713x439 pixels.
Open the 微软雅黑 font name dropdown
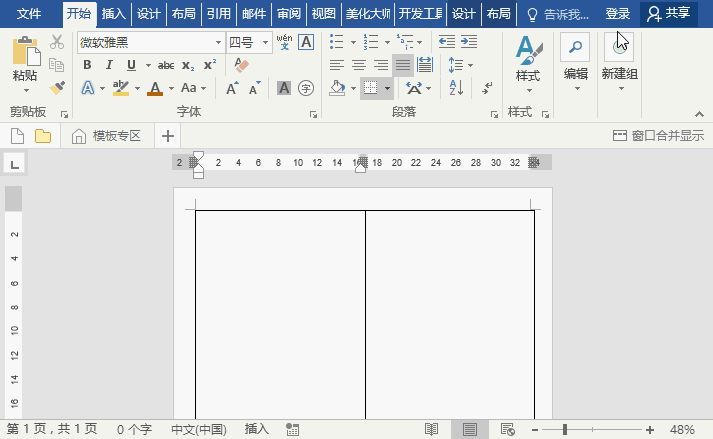click(x=218, y=42)
